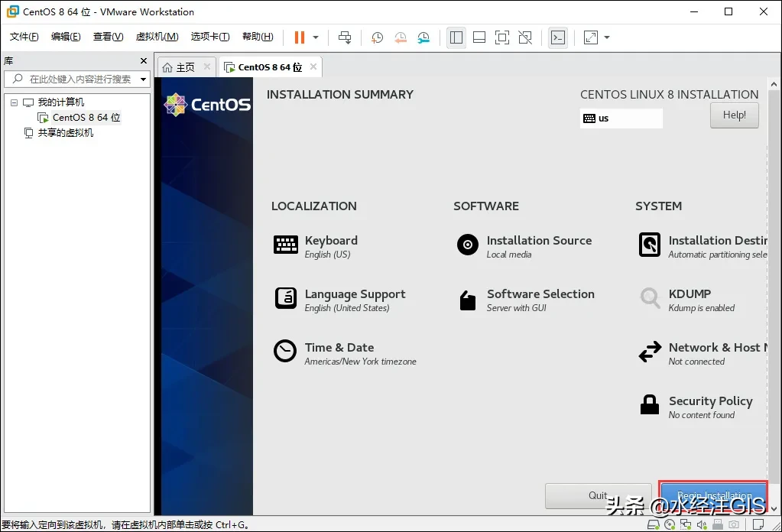Click the Americas/New York timezone text
Viewport: 782px width, 532px height.
(361, 362)
